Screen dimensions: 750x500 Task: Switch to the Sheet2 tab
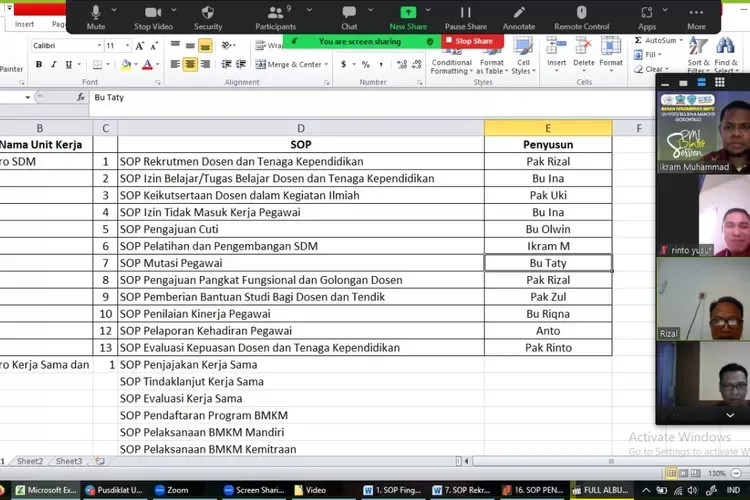click(30, 461)
